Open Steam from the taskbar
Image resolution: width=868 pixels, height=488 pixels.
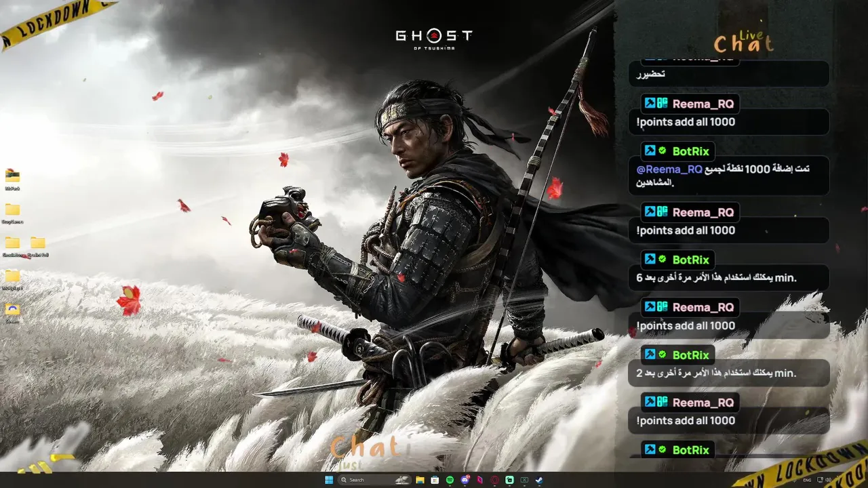(539, 480)
